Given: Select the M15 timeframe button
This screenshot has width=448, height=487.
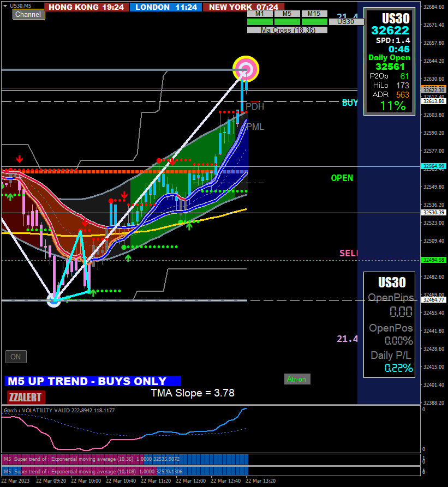Looking at the screenshot, I should point(314,14).
